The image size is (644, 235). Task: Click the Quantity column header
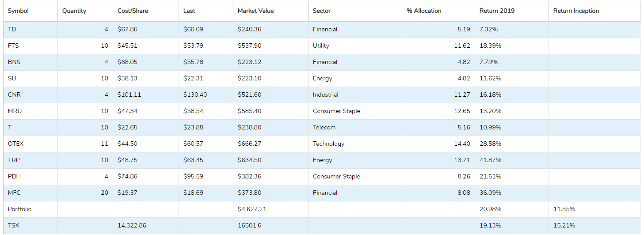click(x=74, y=11)
